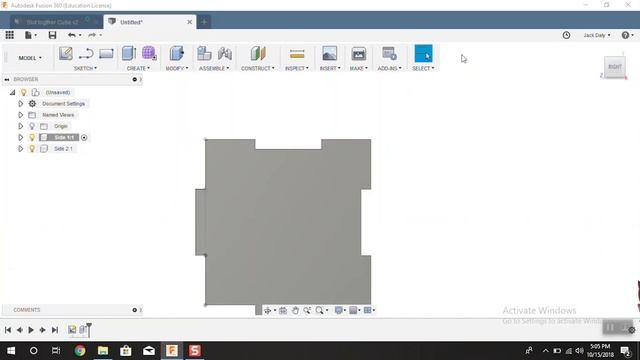Open the MODIFY menu
This screenshot has width=640, height=360.
[177, 68]
